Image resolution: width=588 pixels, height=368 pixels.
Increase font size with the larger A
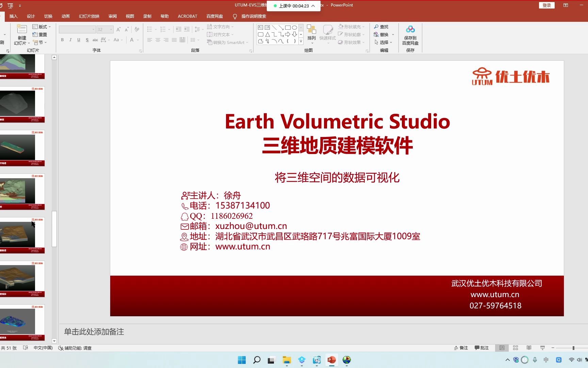118,30
